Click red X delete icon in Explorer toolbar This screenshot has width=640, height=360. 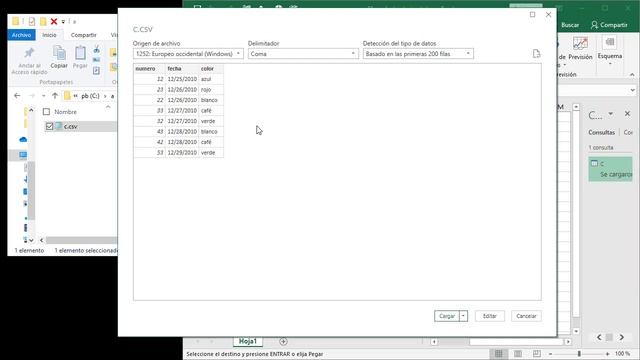(x=54, y=21)
